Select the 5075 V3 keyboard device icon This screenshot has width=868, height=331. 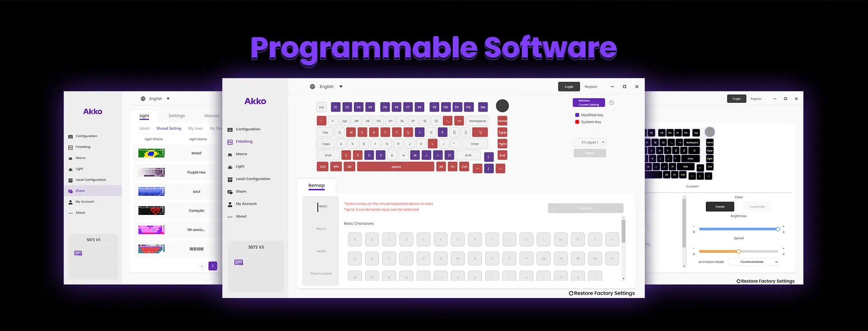pyautogui.click(x=239, y=262)
